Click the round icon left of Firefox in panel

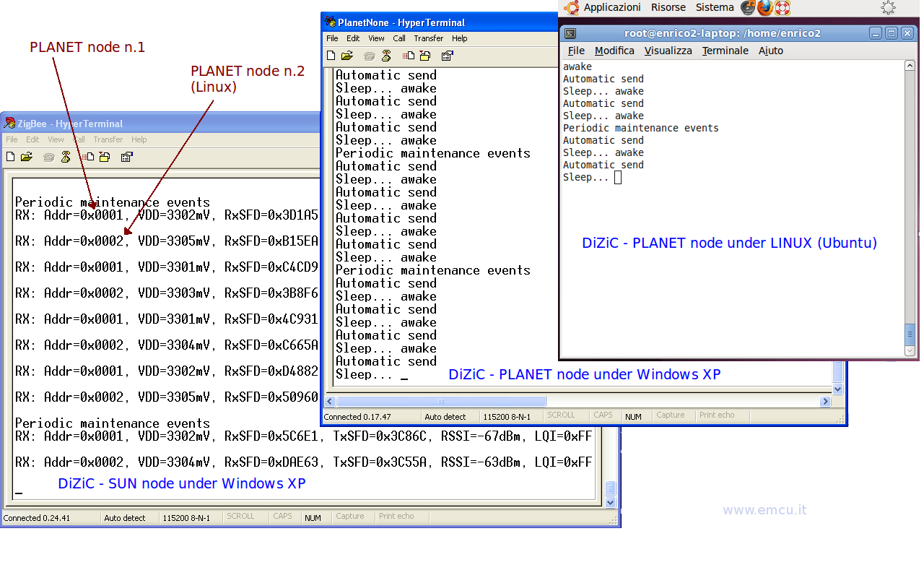click(748, 7)
